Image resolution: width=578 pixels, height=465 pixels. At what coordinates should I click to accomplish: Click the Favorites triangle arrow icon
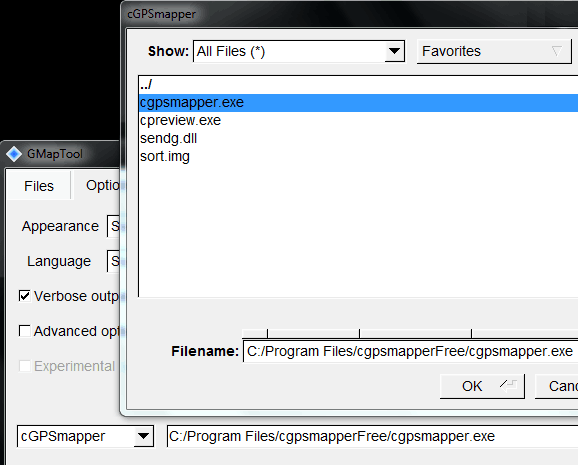pyautogui.click(x=557, y=51)
